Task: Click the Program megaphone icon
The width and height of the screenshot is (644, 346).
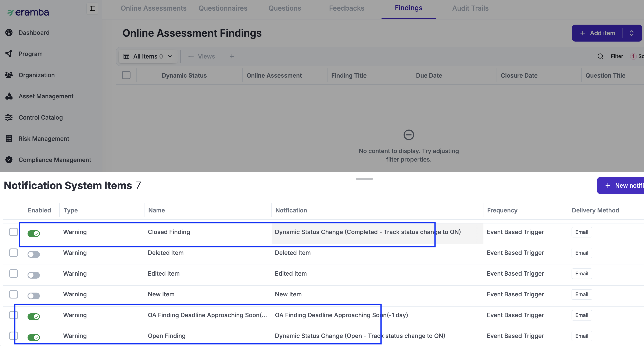Action: 9,54
